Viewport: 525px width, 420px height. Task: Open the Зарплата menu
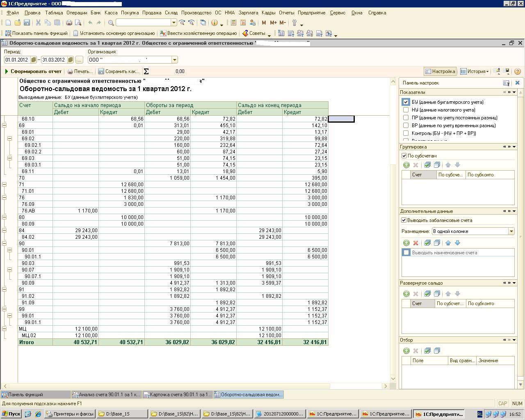(248, 13)
